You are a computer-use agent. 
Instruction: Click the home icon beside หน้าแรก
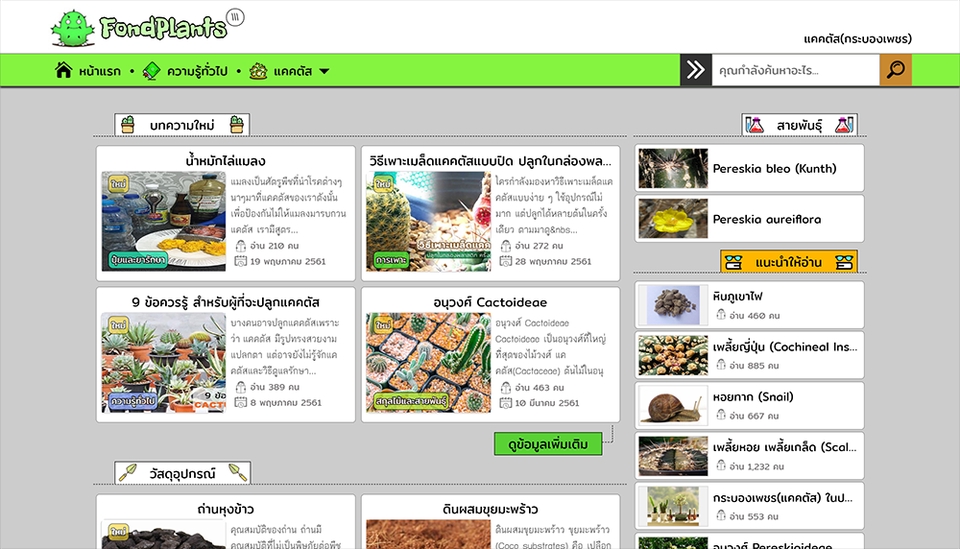(63, 70)
